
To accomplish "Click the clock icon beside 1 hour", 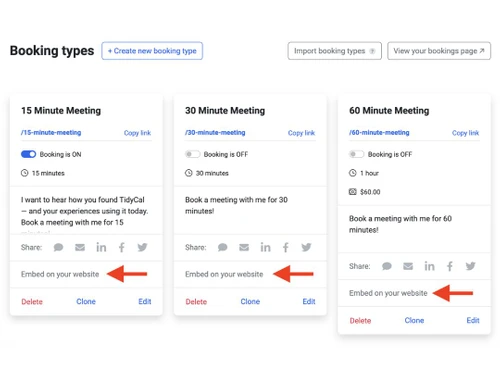I will (x=353, y=173).
